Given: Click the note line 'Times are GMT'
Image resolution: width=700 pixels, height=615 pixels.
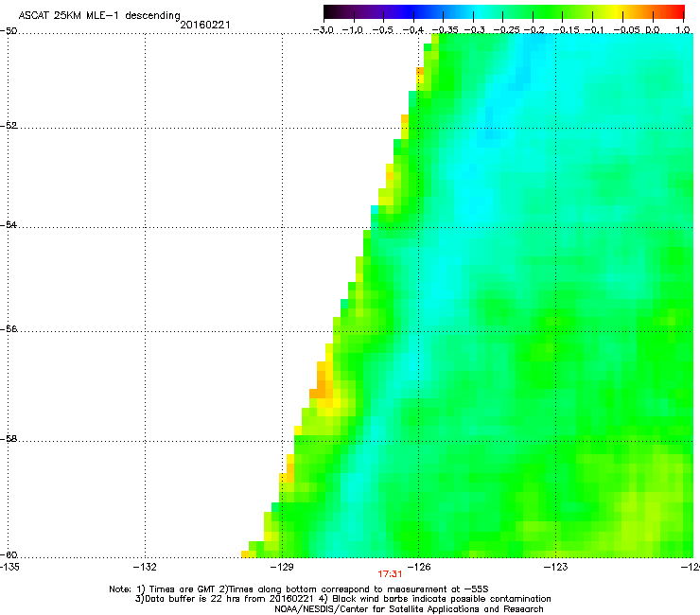Looking at the screenshot, I should (x=184, y=589).
